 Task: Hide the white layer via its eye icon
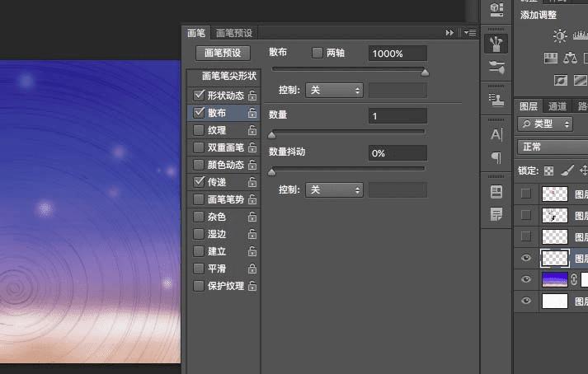click(526, 301)
